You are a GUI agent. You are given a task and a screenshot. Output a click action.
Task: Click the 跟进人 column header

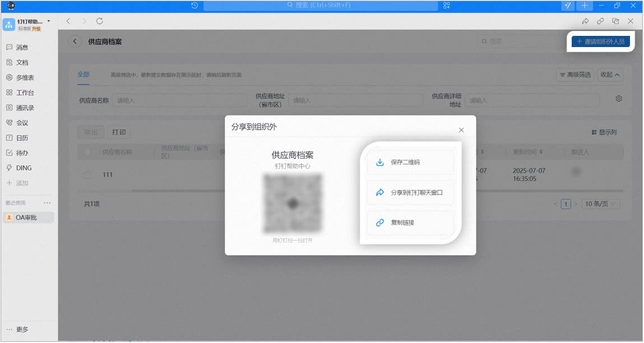point(580,152)
